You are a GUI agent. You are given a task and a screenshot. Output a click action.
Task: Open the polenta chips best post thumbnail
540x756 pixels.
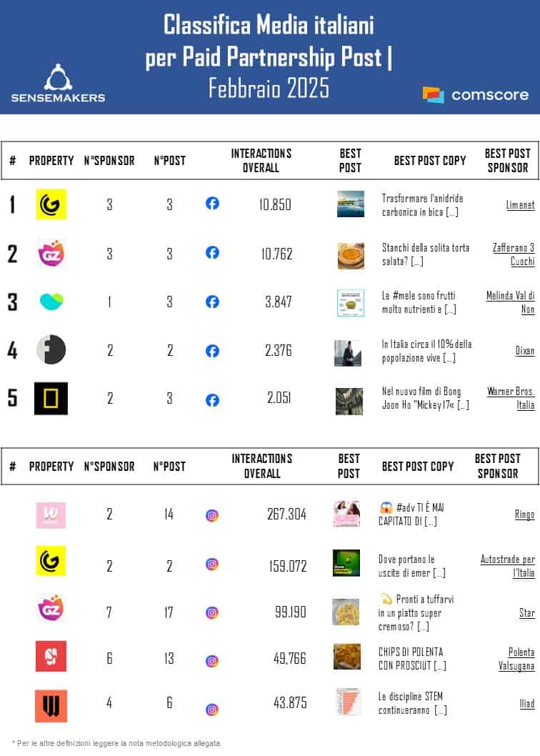[346, 657]
